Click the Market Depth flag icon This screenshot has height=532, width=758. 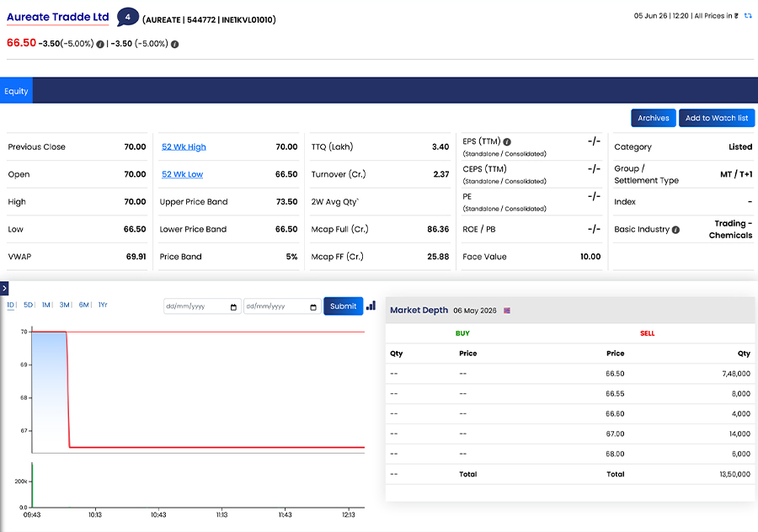[x=507, y=311]
